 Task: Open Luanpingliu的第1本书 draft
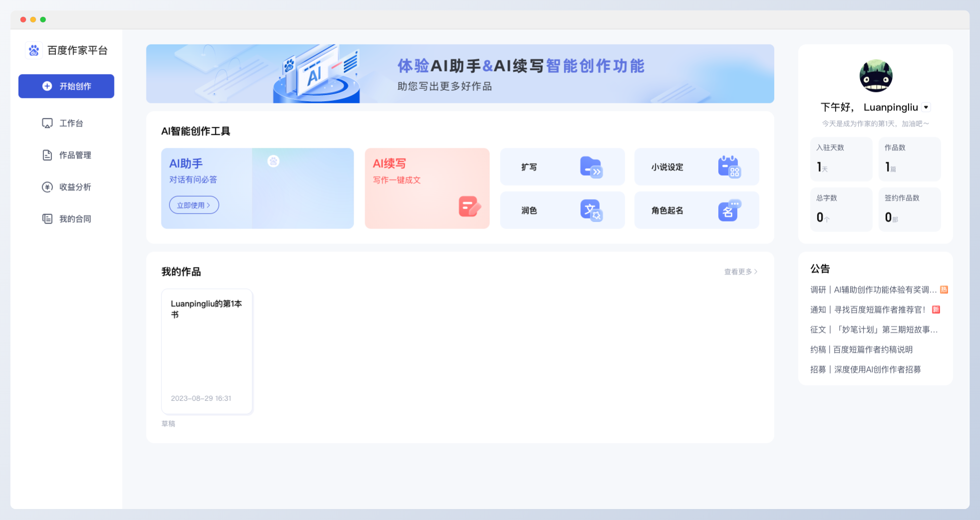[207, 351]
